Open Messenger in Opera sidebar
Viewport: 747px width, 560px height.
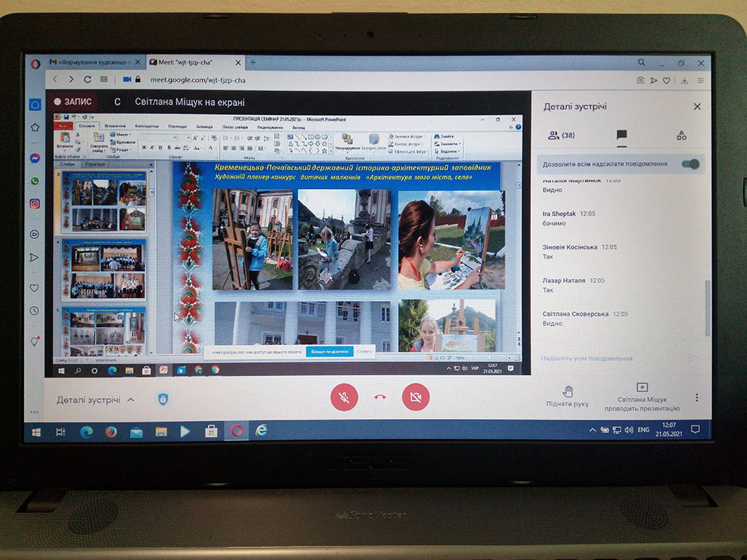[35, 158]
